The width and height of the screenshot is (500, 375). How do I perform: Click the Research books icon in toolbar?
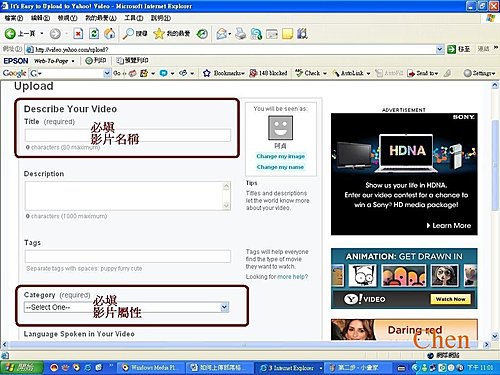point(302,33)
